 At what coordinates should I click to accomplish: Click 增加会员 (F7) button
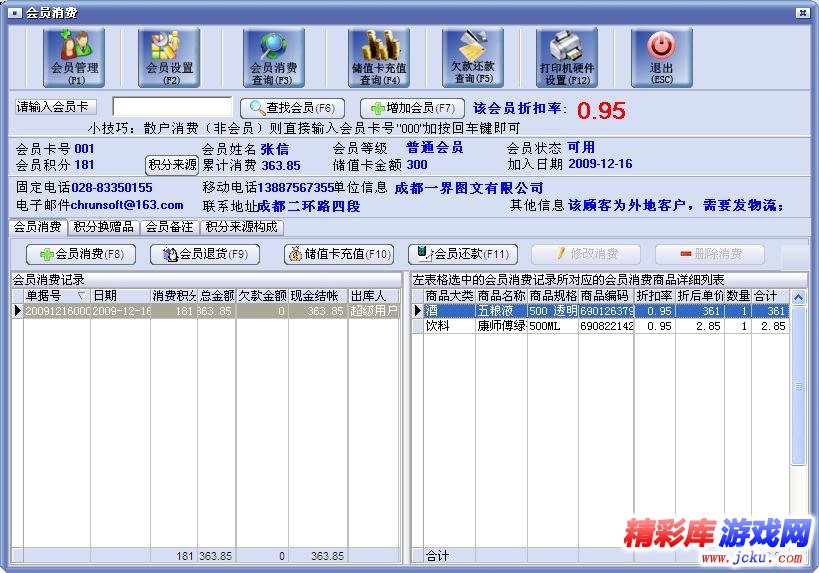pyautogui.click(x=412, y=108)
